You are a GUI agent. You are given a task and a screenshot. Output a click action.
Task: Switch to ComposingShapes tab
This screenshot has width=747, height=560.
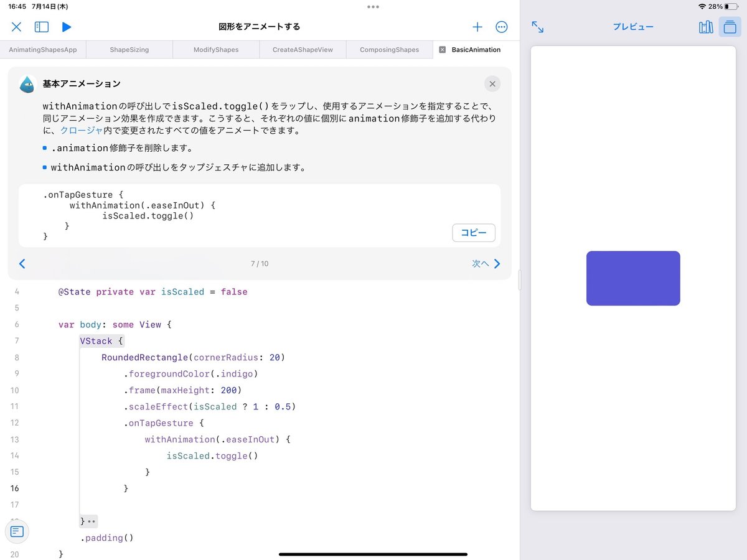click(x=389, y=50)
